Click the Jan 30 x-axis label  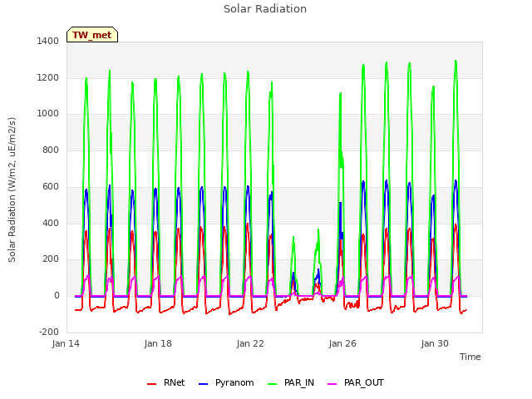(435, 343)
